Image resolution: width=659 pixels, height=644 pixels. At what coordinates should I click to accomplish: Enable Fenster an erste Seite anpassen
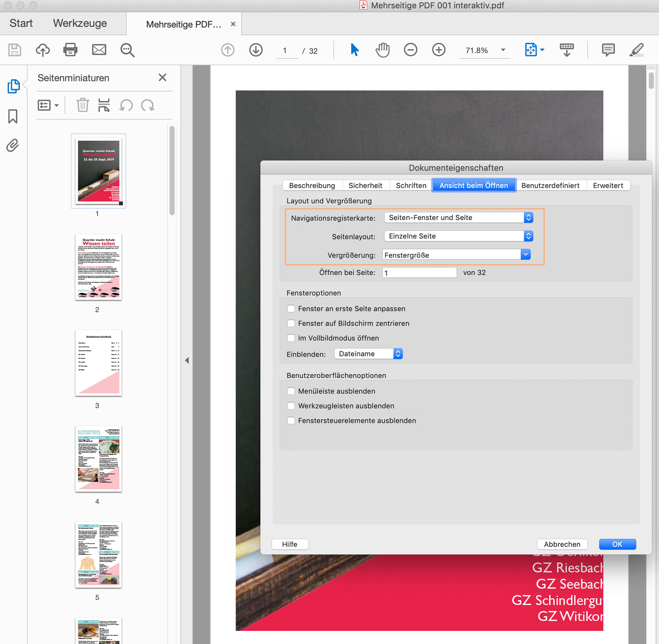(291, 308)
